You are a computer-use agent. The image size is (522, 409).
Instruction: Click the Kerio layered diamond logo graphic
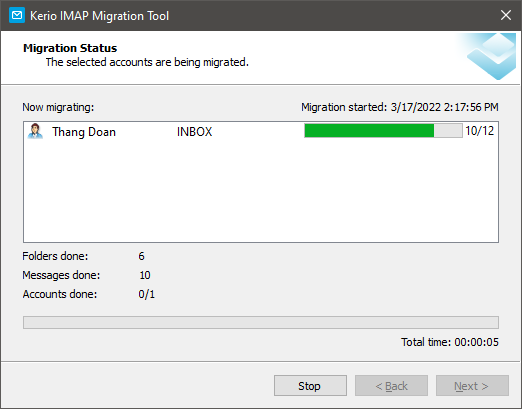(491, 56)
